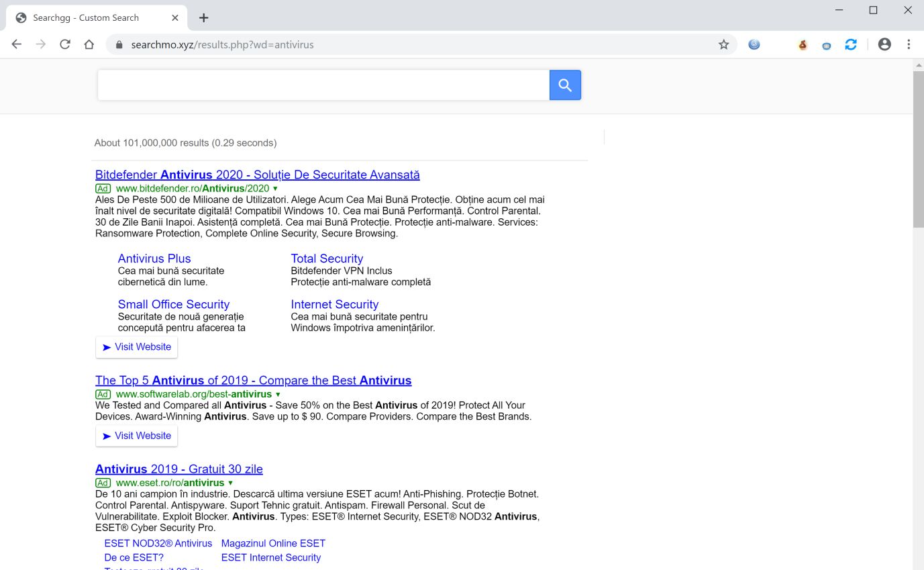Bookmark this page with the star icon
The width and height of the screenshot is (924, 570).
coord(723,44)
